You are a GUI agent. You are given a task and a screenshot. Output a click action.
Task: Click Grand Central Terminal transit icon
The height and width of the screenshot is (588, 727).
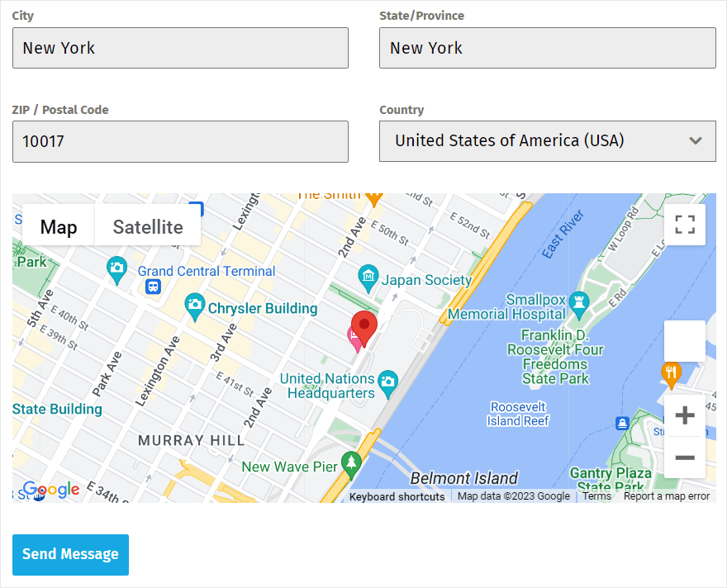point(152,287)
